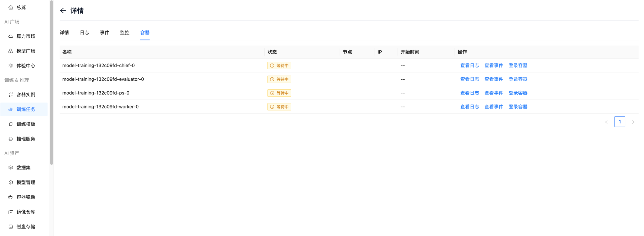644x236 pixels.
Task: Click the 模型广场 icon in sidebar
Action: click(x=11, y=51)
